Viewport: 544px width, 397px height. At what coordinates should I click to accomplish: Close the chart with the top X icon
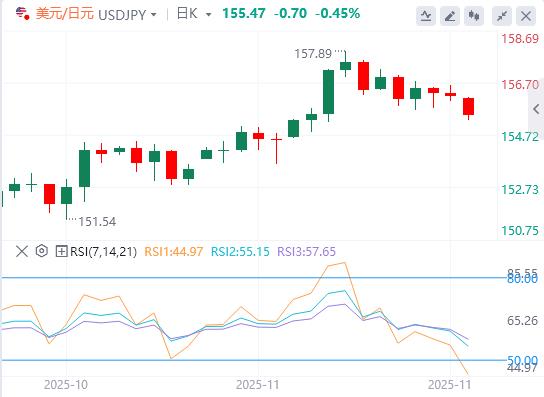526,16
